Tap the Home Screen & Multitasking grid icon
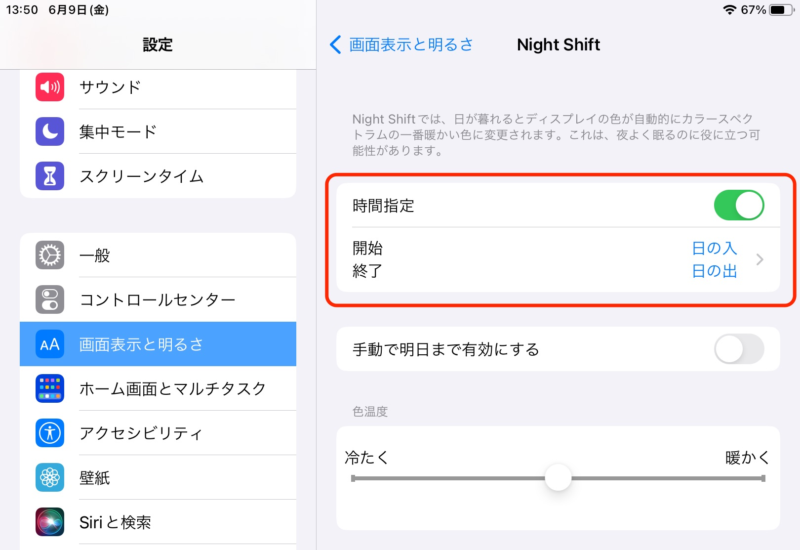The image size is (800, 550). click(x=50, y=388)
